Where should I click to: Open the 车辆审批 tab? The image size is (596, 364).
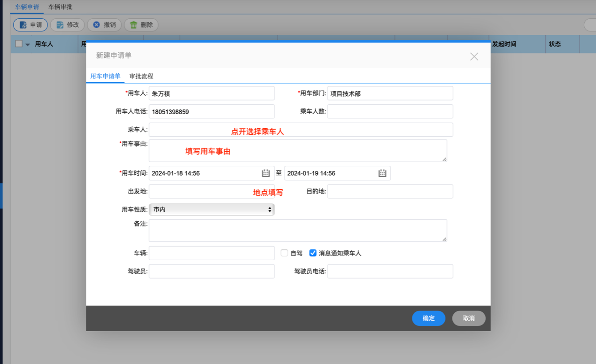tap(60, 7)
